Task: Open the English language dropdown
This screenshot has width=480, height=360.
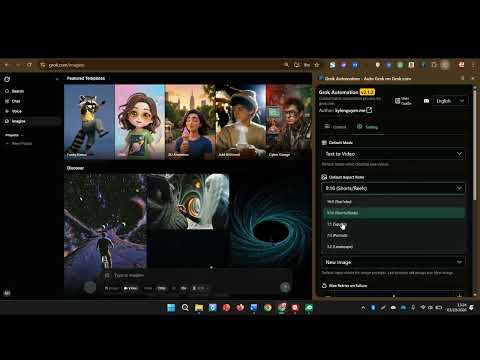Action: [x=450, y=101]
